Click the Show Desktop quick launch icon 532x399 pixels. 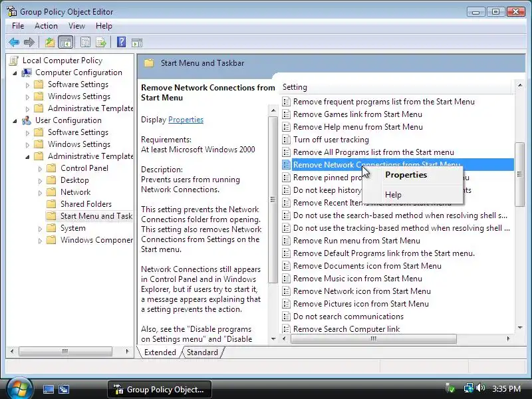point(48,390)
